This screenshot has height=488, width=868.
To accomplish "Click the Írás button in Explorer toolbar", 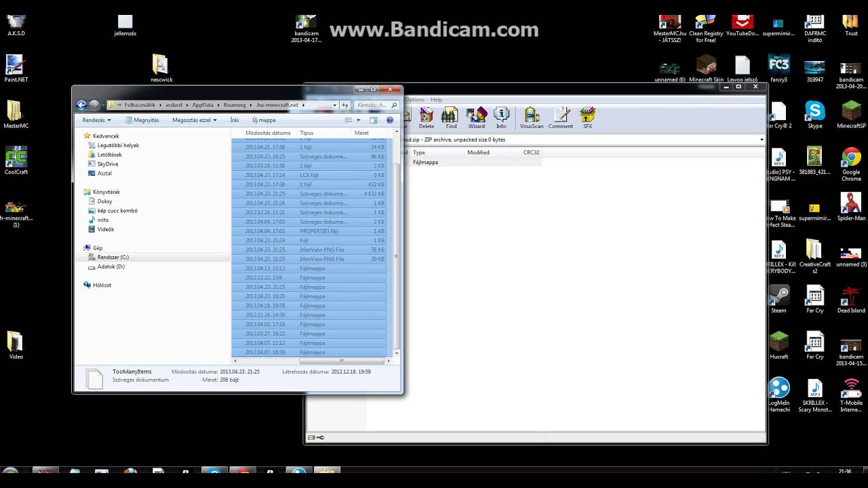I will tap(235, 120).
